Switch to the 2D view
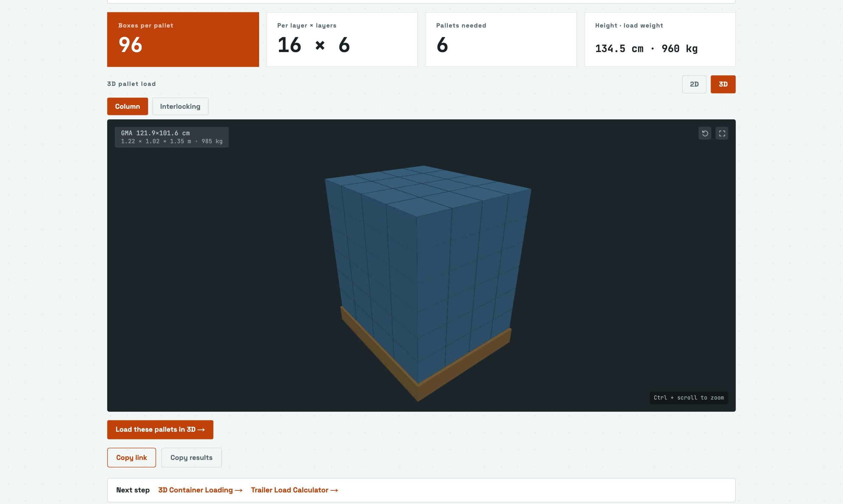 [x=694, y=84]
